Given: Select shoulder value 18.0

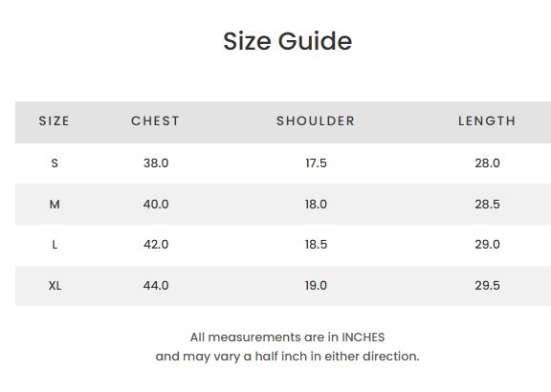Looking at the screenshot, I should [x=316, y=204].
